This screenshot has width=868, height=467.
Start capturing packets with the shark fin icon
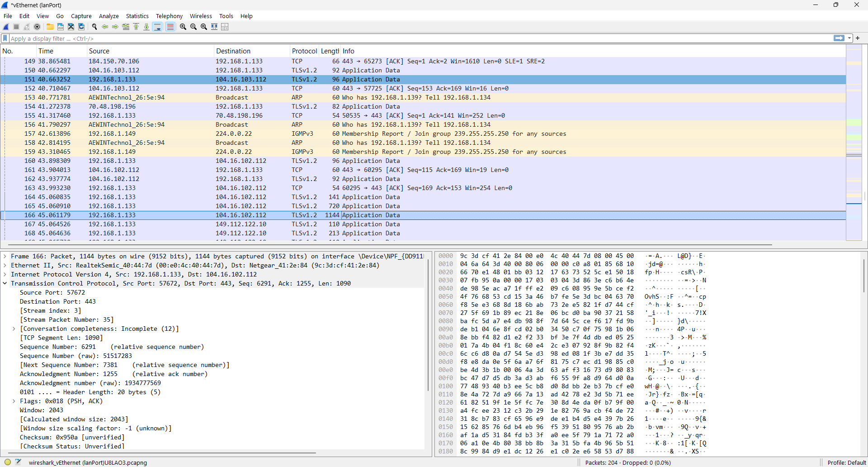point(6,27)
